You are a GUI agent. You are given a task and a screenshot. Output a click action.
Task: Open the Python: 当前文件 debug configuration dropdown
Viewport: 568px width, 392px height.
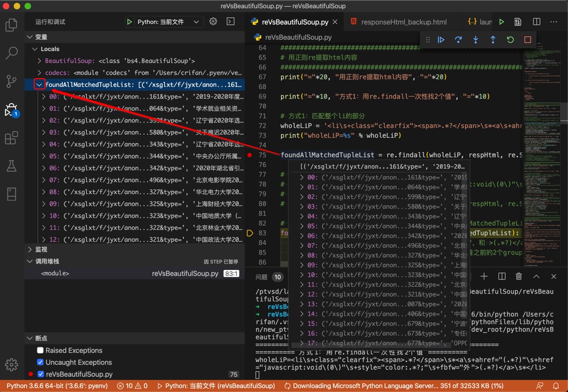(168, 22)
